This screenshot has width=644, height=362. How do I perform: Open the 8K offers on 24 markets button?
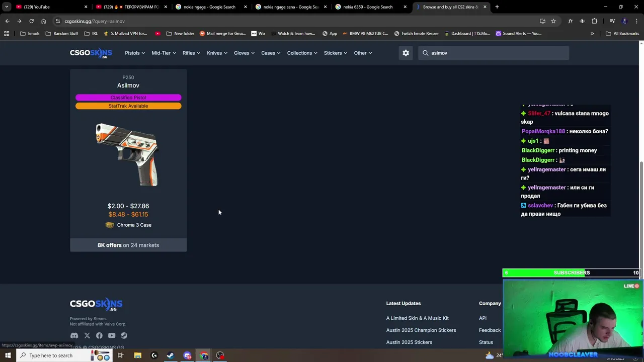click(128, 245)
